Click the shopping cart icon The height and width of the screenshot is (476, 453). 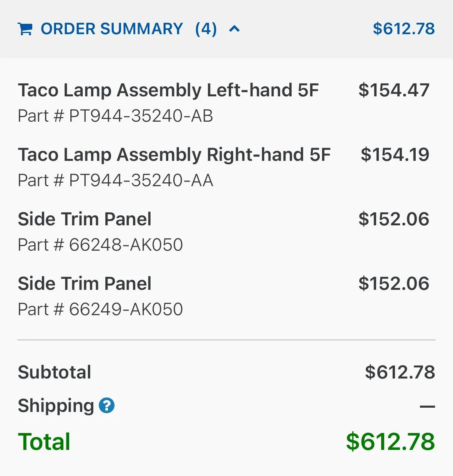click(x=25, y=29)
